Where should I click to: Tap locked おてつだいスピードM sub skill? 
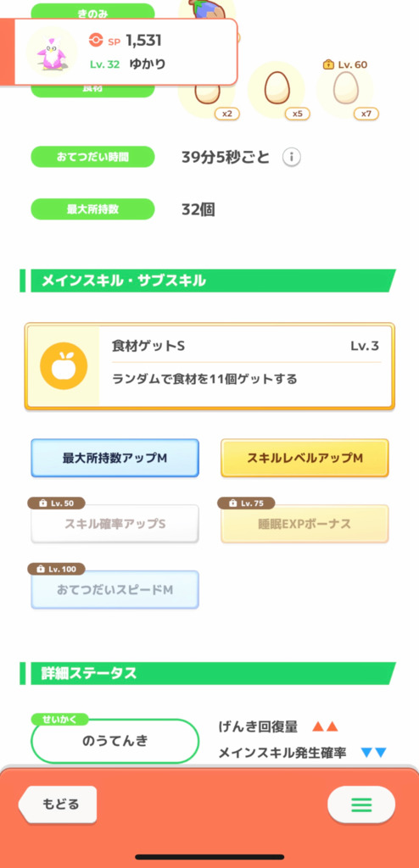click(115, 590)
